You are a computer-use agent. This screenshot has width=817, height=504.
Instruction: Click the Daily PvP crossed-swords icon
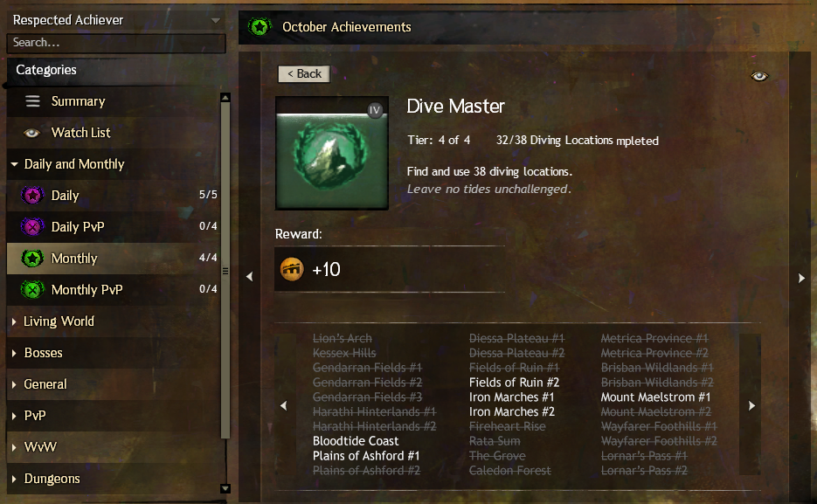point(32,227)
